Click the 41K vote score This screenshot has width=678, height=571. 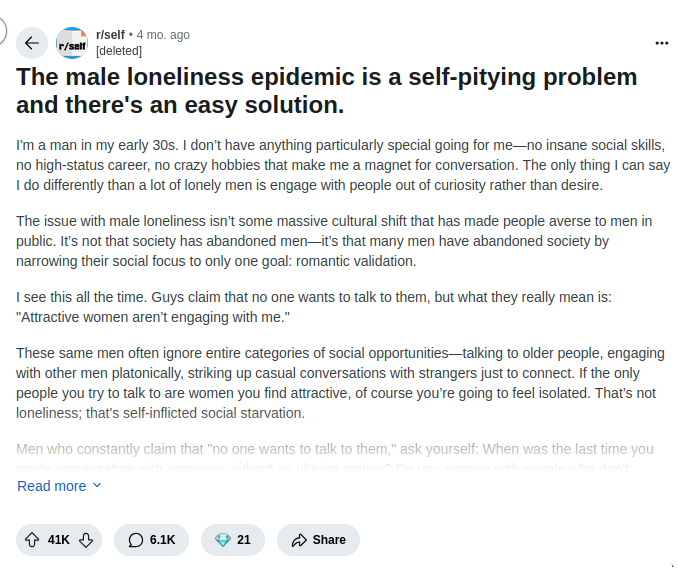click(x=59, y=540)
